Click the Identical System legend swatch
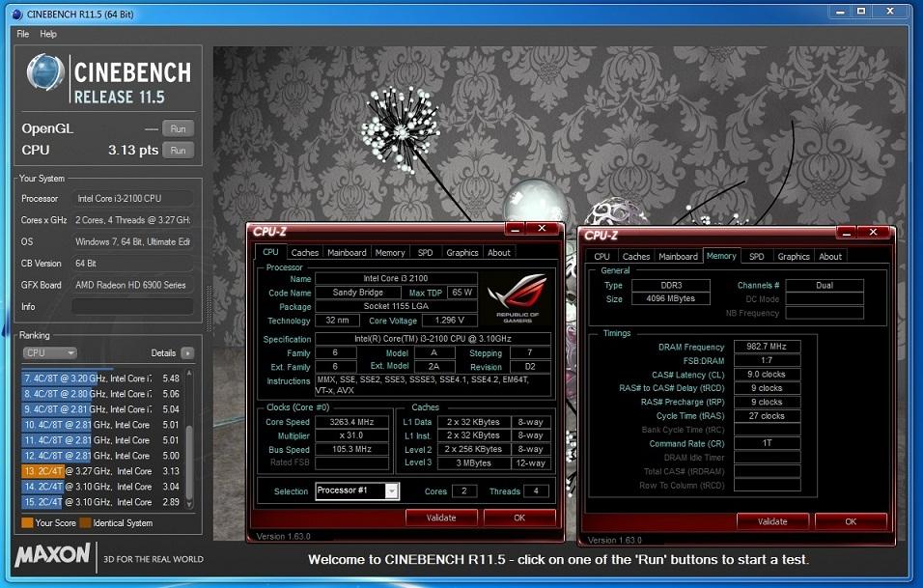The width and height of the screenshot is (923, 588). click(x=85, y=522)
